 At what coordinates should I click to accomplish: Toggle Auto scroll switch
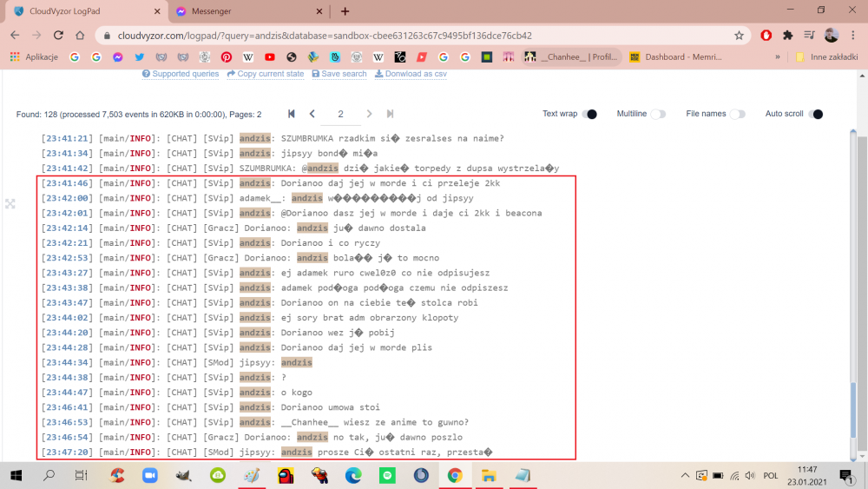815,114
